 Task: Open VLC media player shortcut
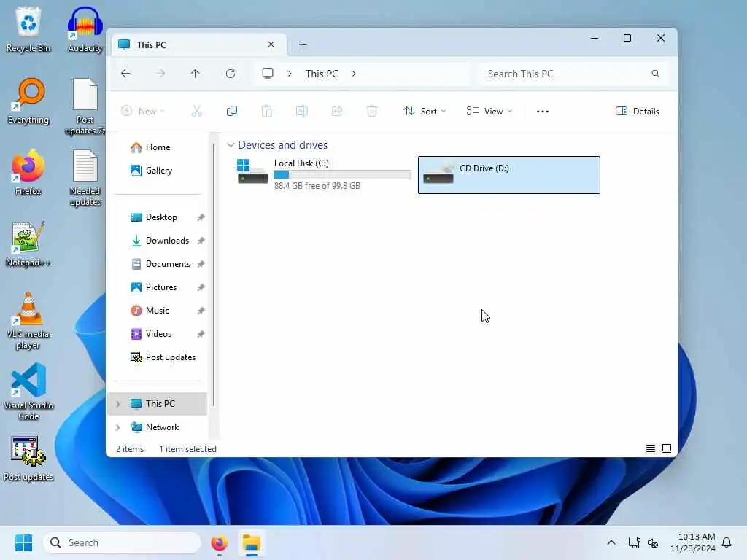(x=28, y=321)
